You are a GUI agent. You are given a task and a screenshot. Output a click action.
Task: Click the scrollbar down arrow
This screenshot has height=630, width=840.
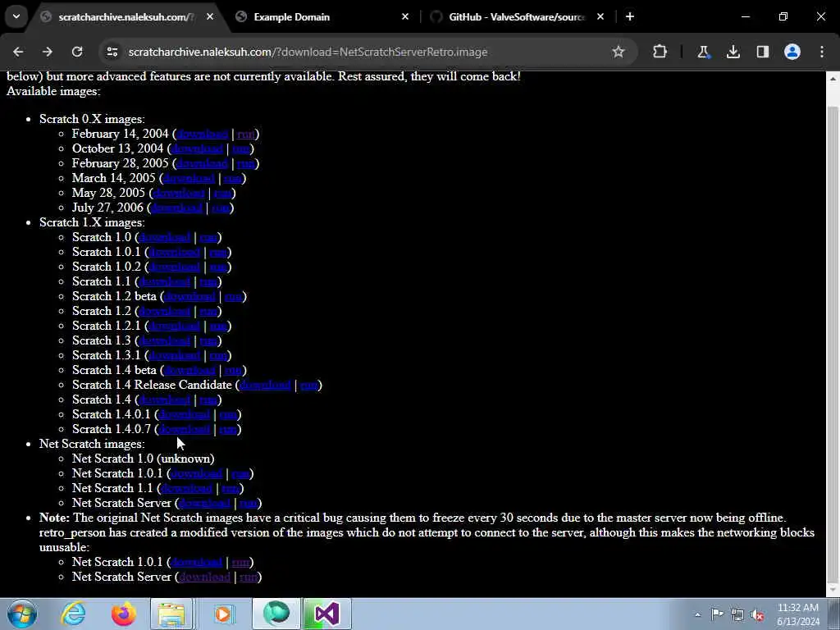(833, 590)
